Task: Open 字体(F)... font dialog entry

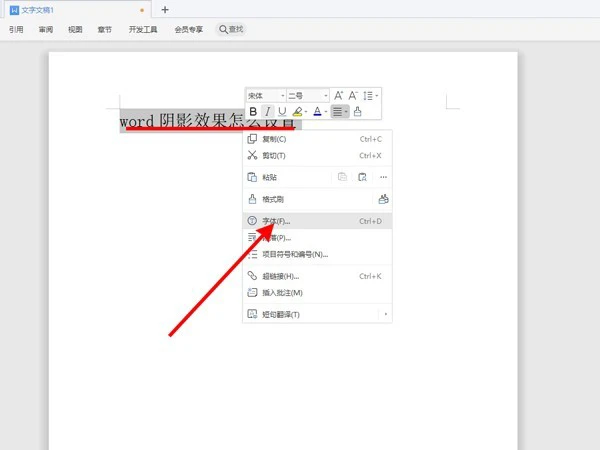Action: coord(317,221)
